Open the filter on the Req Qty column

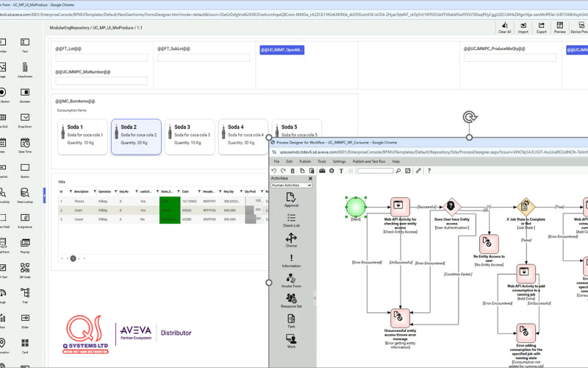point(241,191)
